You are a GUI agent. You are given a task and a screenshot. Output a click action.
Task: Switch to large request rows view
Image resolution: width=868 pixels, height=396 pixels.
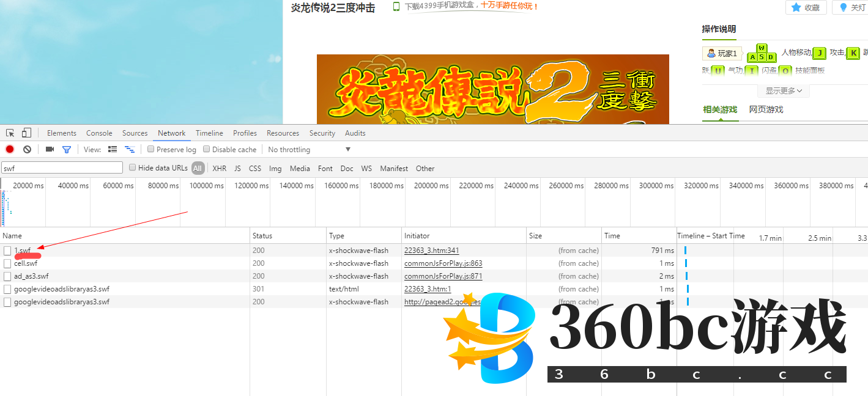[x=113, y=150]
